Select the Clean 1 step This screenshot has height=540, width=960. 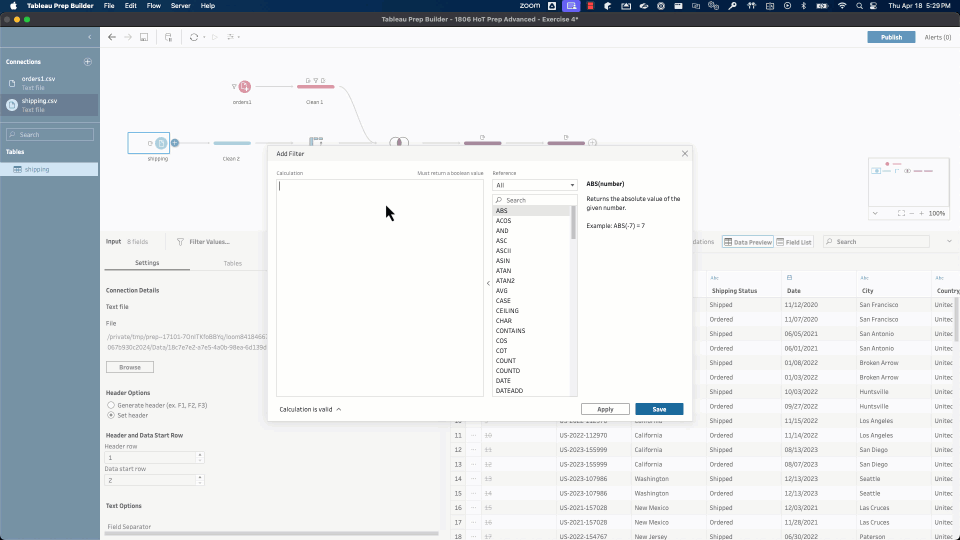(315, 87)
